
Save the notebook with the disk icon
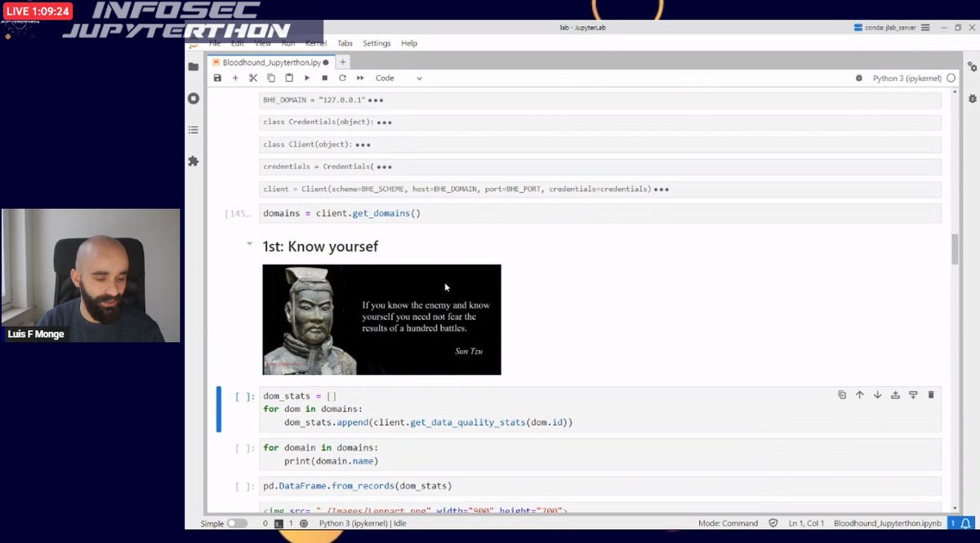(x=217, y=78)
